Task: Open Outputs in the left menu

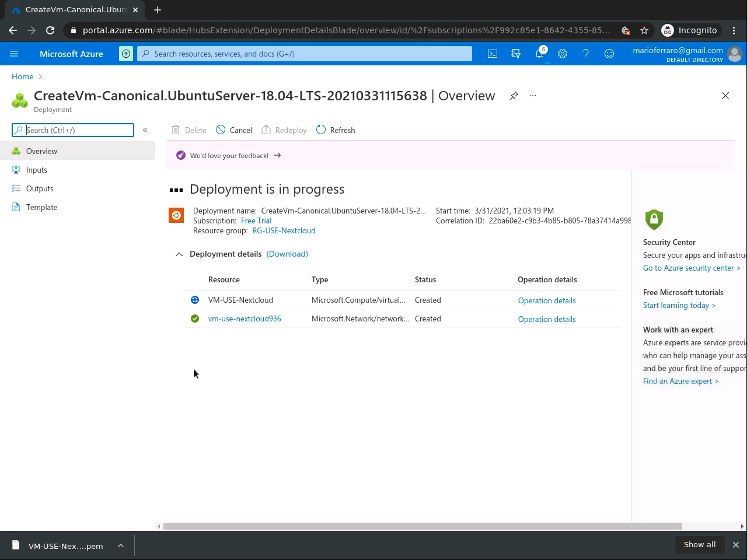Action: click(x=77, y=188)
